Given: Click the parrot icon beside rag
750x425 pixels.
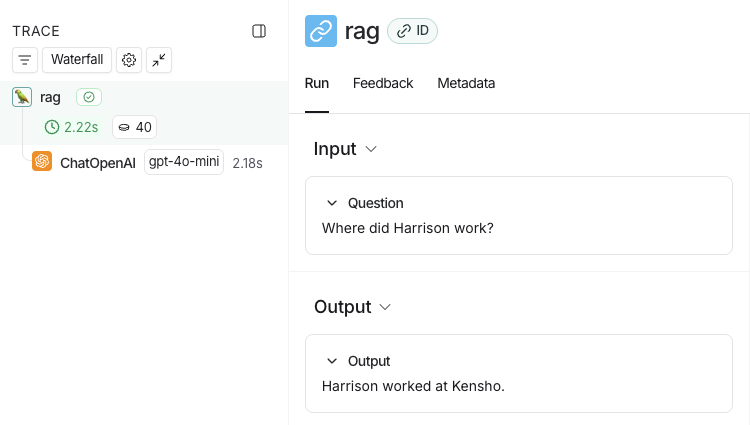Looking at the screenshot, I should point(22,97).
